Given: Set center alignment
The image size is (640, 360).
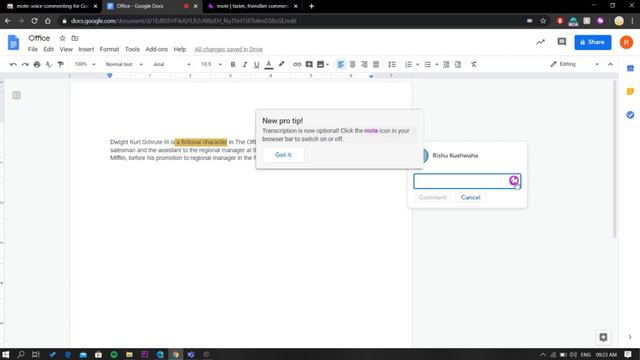Looking at the screenshot, I should 352,64.
